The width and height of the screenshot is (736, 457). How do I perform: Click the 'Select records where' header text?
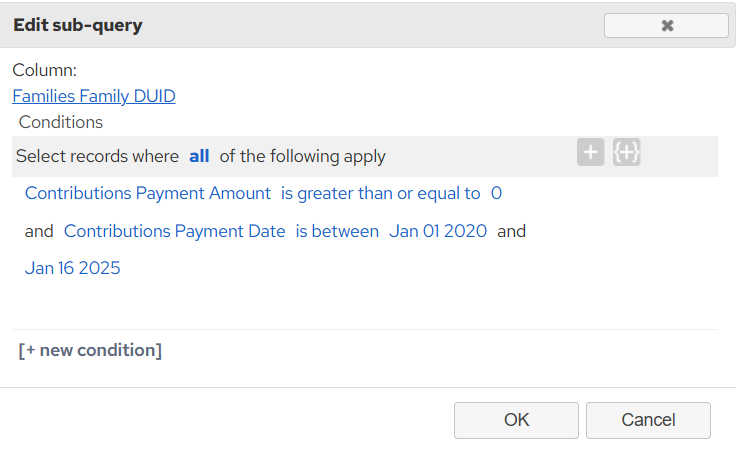point(97,156)
